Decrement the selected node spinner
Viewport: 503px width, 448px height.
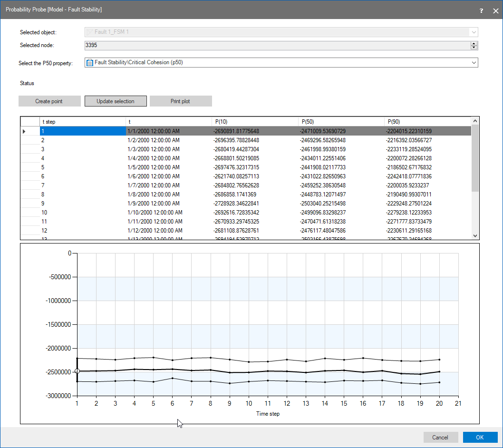coord(474,48)
